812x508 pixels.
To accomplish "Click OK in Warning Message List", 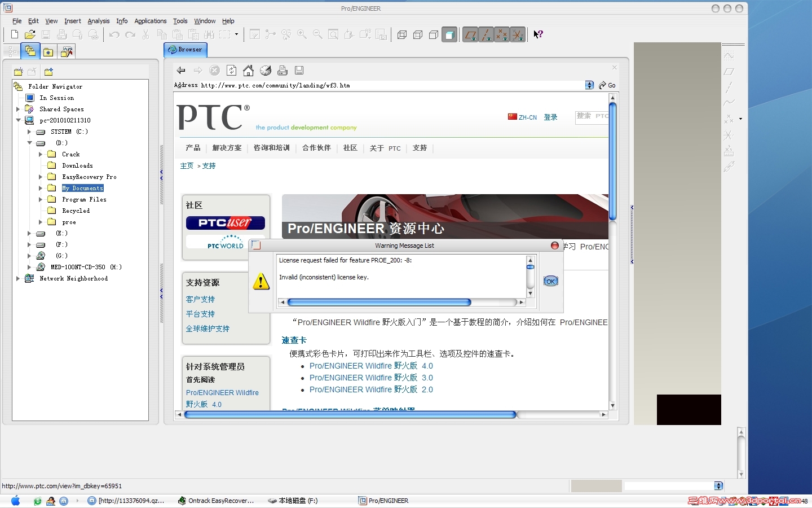I will pyautogui.click(x=550, y=281).
